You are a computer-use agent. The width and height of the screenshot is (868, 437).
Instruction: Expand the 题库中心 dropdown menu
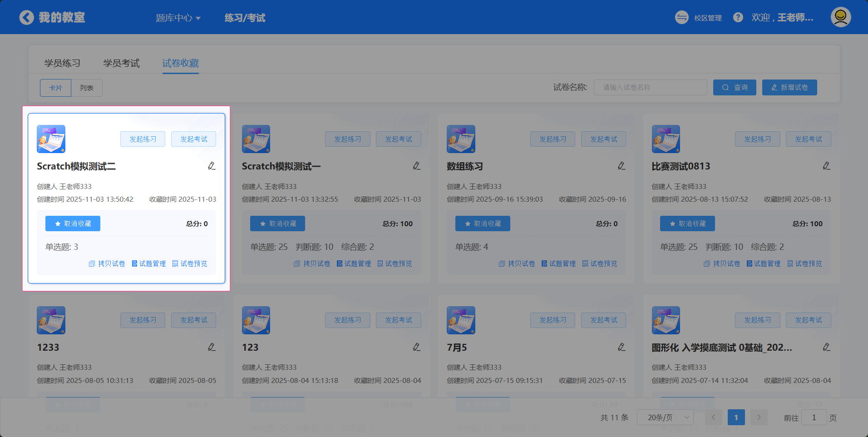pos(178,18)
